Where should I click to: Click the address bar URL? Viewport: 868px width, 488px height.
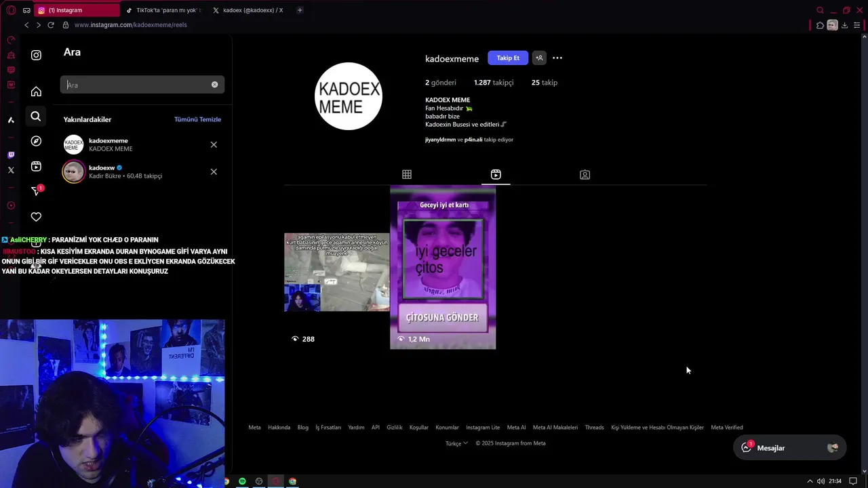pos(131,25)
